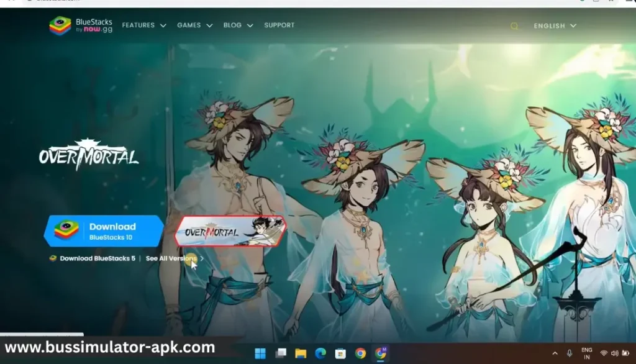Screen dimensions: 636x364
Task: Click the Download BlueStacks 10 button
Action: point(104,230)
